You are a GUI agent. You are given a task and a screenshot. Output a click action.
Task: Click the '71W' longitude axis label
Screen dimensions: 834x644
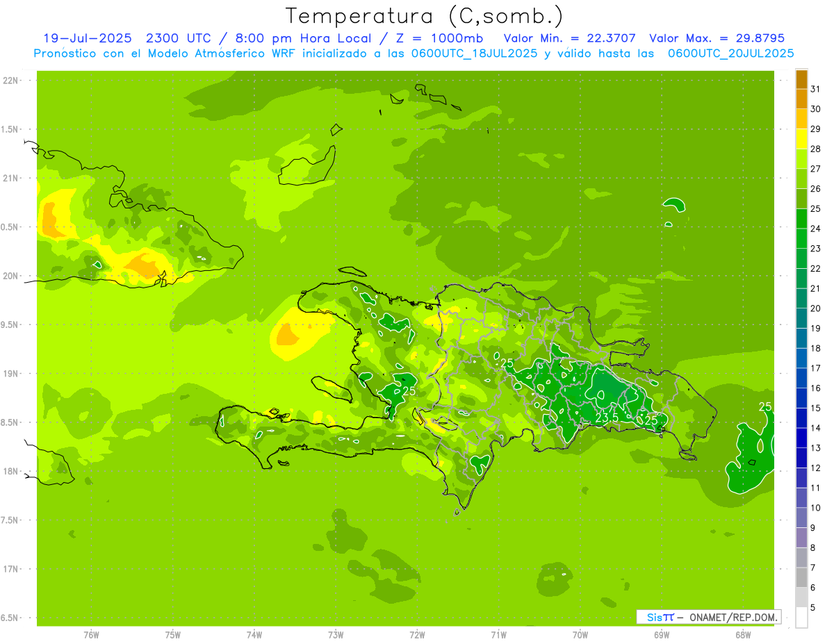(498, 634)
